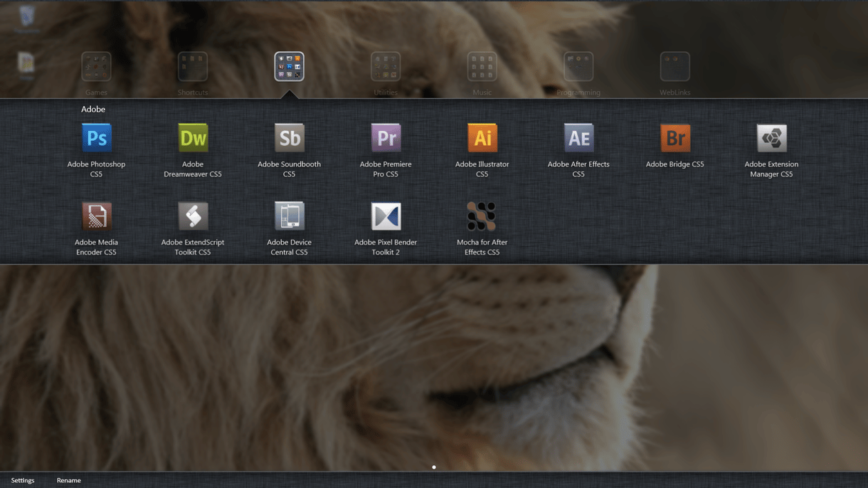Image resolution: width=868 pixels, height=488 pixels.
Task: Open the WebLinks folder
Action: (x=675, y=66)
